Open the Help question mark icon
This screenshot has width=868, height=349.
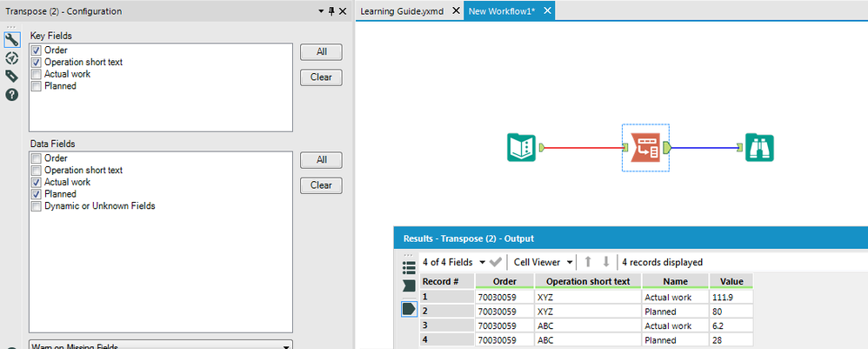point(11,95)
